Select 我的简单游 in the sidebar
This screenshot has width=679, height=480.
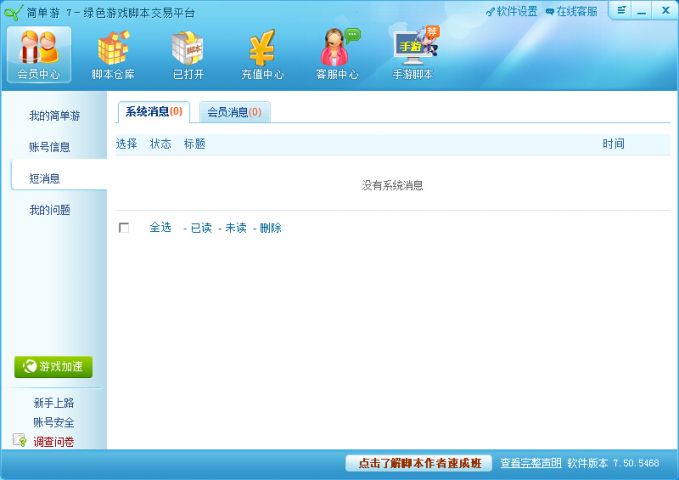tap(54, 116)
